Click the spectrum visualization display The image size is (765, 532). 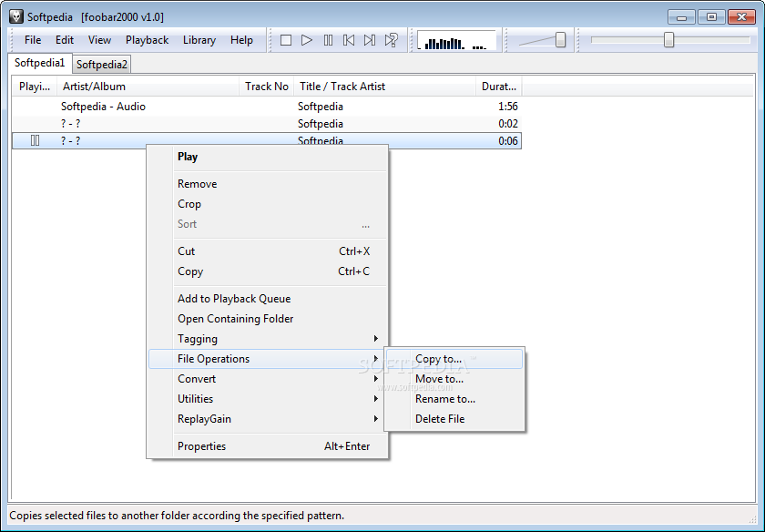(456, 40)
